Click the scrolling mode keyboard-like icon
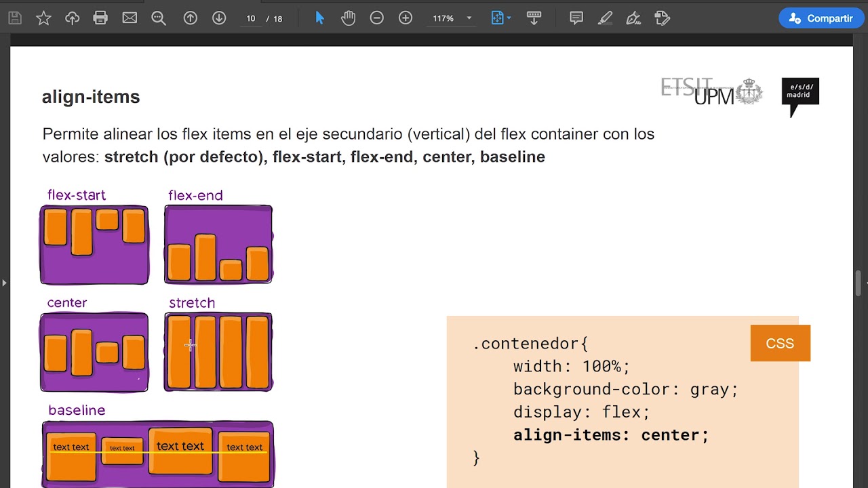This screenshot has width=868, height=488. [534, 18]
